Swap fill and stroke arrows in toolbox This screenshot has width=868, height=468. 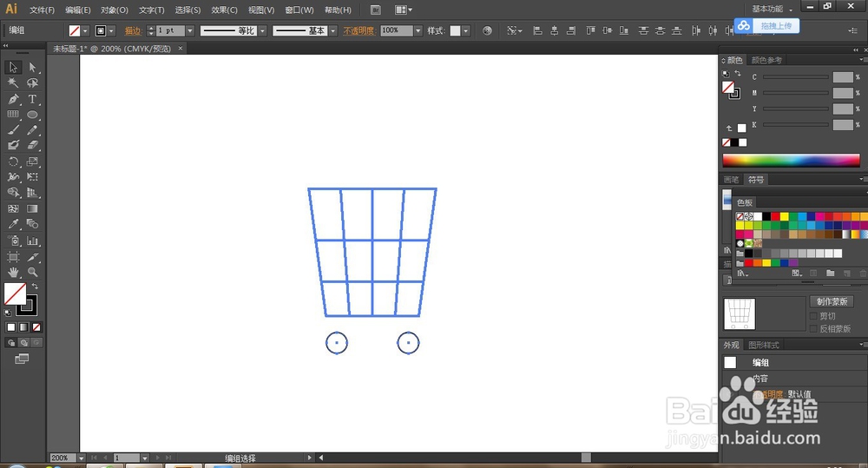point(36,286)
